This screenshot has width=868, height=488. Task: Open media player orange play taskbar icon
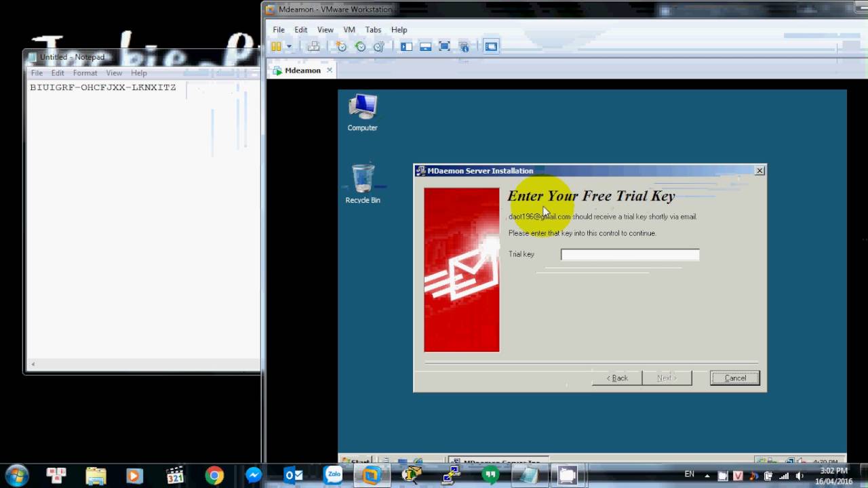click(134, 476)
